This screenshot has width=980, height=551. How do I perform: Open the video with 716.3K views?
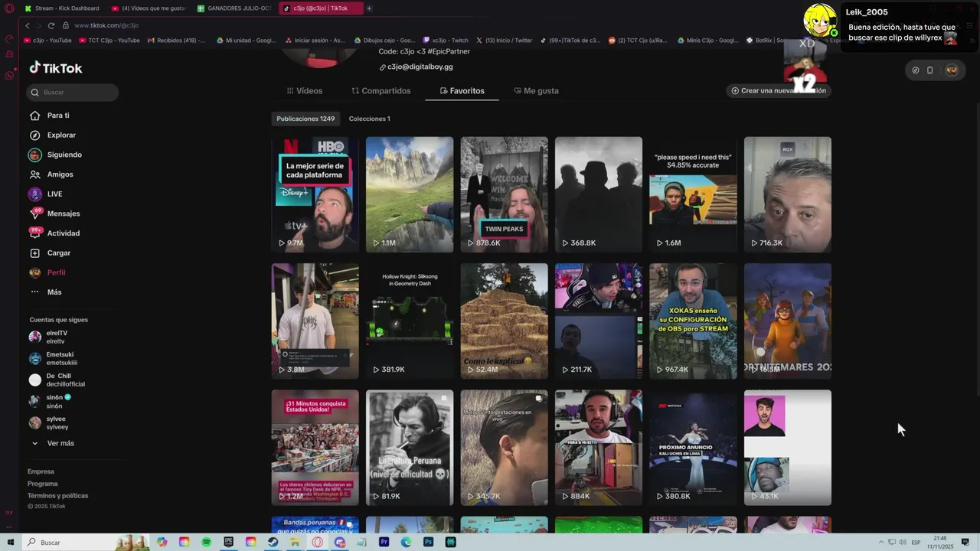click(x=788, y=194)
